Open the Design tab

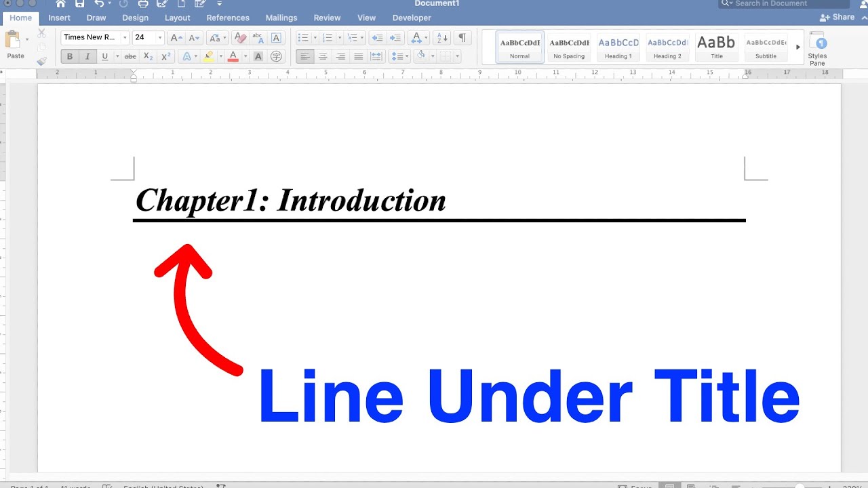pyautogui.click(x=135, y=18)
